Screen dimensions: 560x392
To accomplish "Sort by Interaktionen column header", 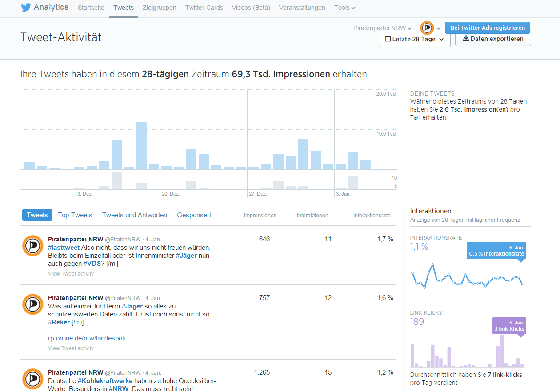I will coord(313,216).
